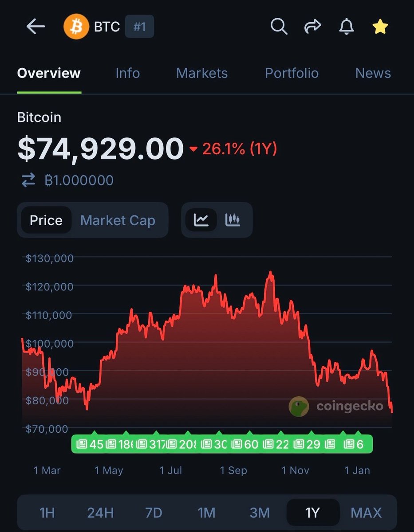Select the MAX time range button
This screenshot has width=414, height=532.
pos(366,513)
